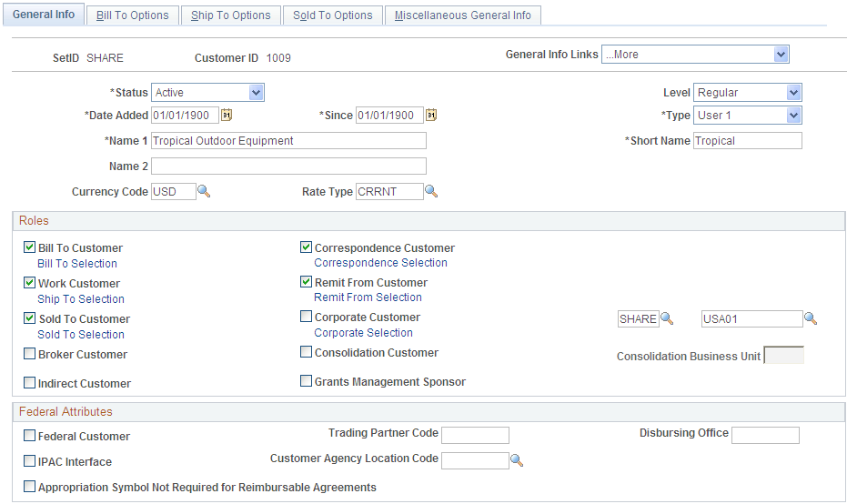Click the Trading Partner Code field

click(x=475, y=435)
